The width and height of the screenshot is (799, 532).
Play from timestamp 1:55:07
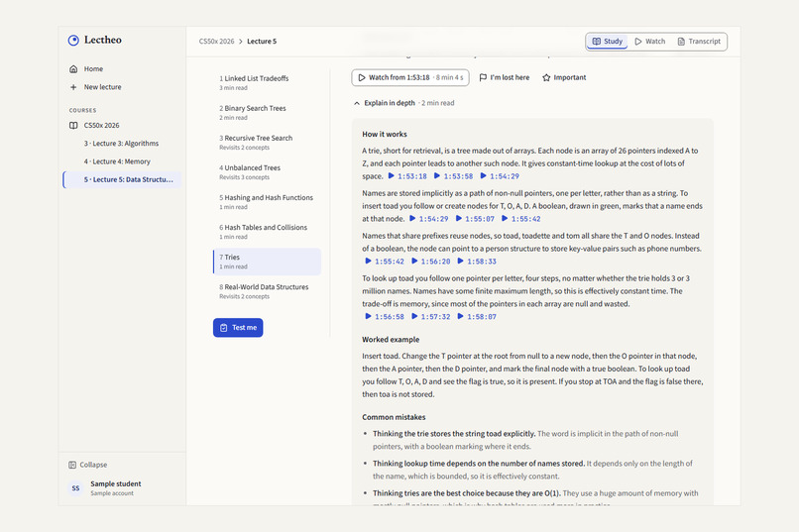(475, 219)
